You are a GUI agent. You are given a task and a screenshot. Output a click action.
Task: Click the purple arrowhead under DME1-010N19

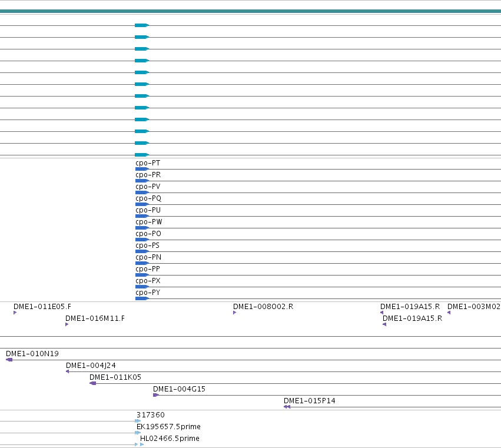coord(9,360)
